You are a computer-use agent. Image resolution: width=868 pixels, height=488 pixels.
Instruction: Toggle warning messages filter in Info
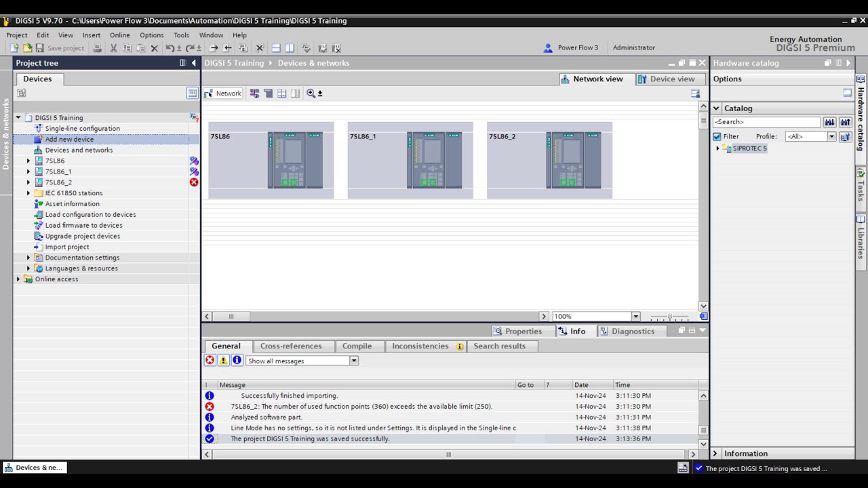[x=223, y=361]
